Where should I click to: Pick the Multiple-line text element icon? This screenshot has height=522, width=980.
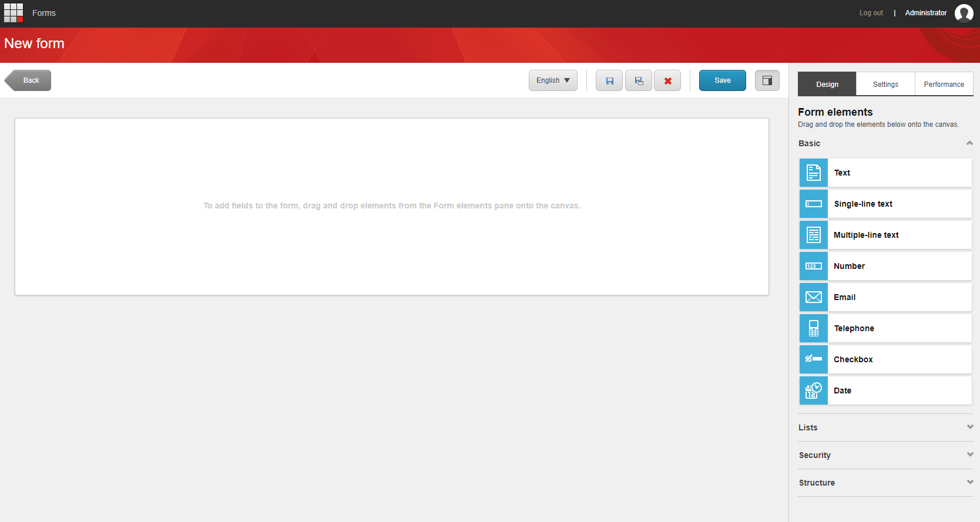coord(813,235)
